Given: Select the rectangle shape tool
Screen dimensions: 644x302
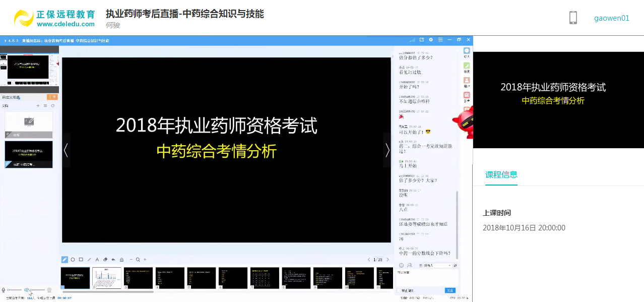Looking at the screenshot, I should pos(81,260).
